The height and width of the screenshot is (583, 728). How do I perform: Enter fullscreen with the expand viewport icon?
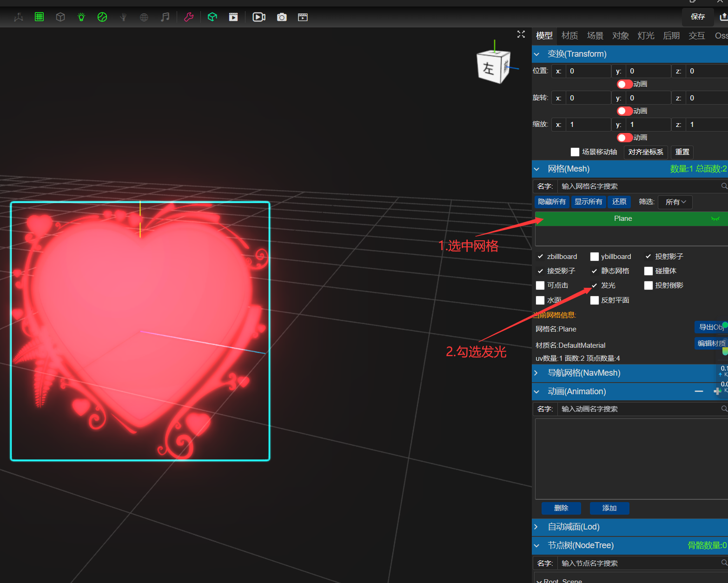(x=521, y=34)
